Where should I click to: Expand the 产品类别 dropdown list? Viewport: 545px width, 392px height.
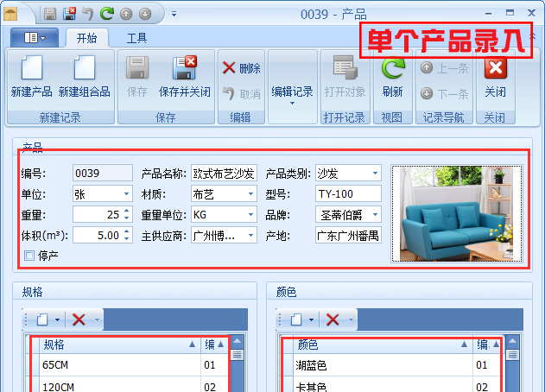pyautogui.click(x=374, y=174)
